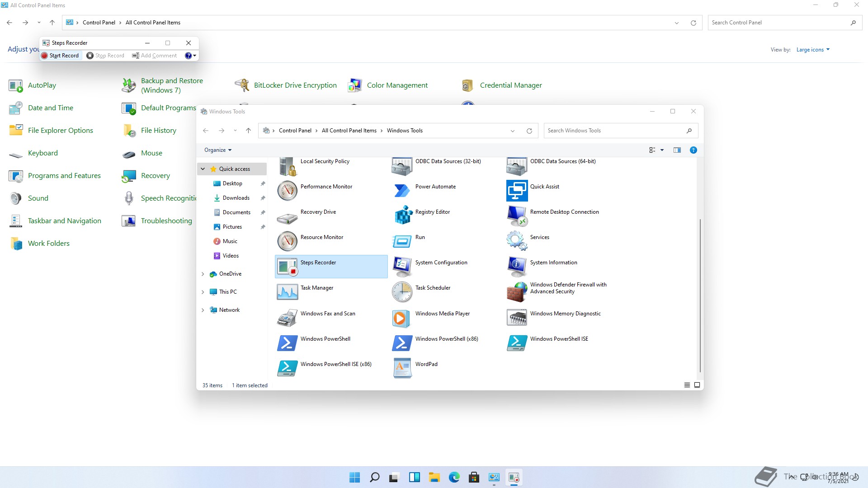
Task: Open the Task Manager icon
Action: tap(287, 292)
